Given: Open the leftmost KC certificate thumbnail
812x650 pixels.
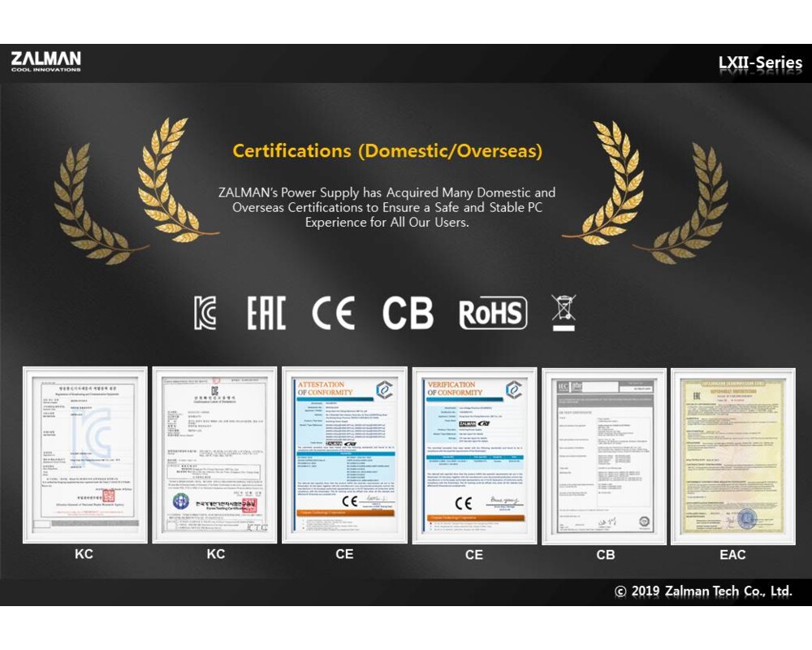Looking at the screenshot, I should [85, 455].
